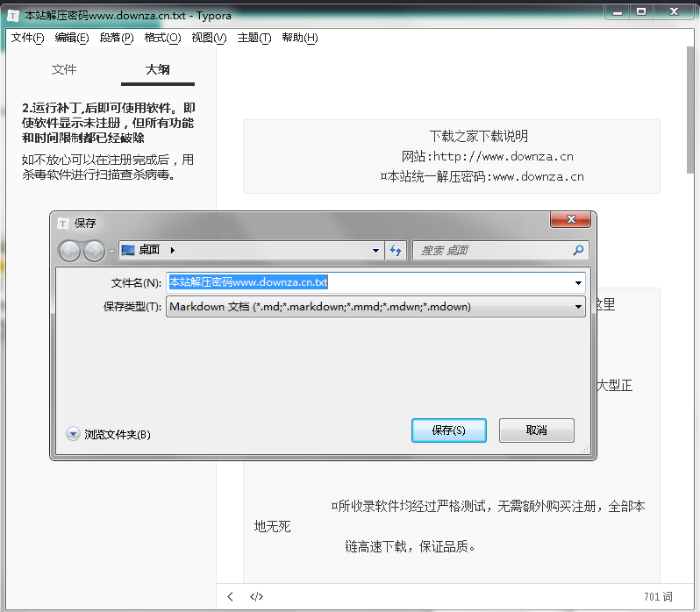This screenshot has height=612, width=700.
Task: Click the file name (文件名) input field
Action: pos(368,283)
